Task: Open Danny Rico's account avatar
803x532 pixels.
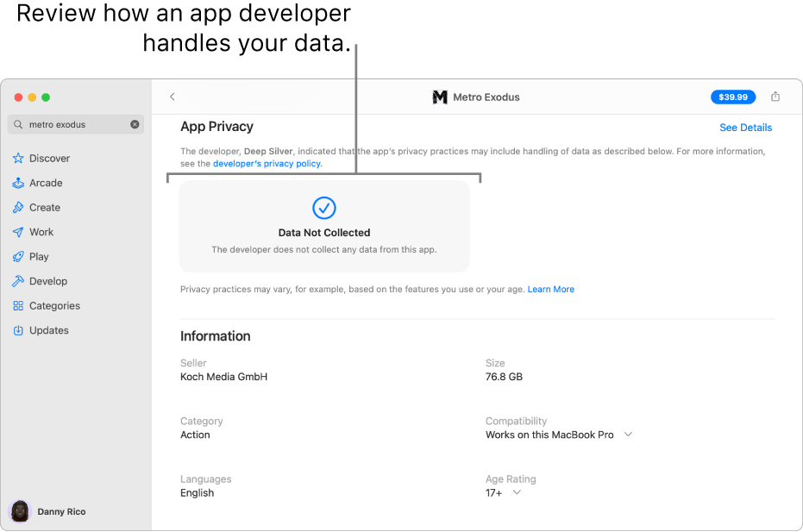Action: pyautogui.click(x=20, y=511)
